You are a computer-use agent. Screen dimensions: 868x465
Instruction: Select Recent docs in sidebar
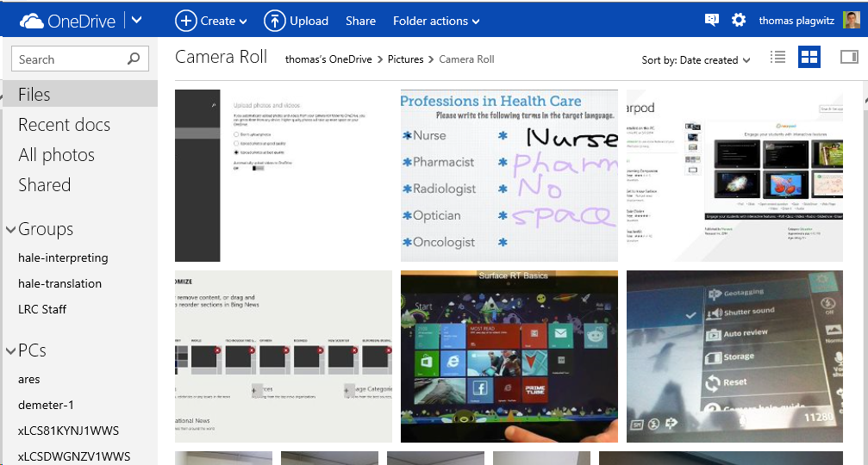click(x=64, y=125)
